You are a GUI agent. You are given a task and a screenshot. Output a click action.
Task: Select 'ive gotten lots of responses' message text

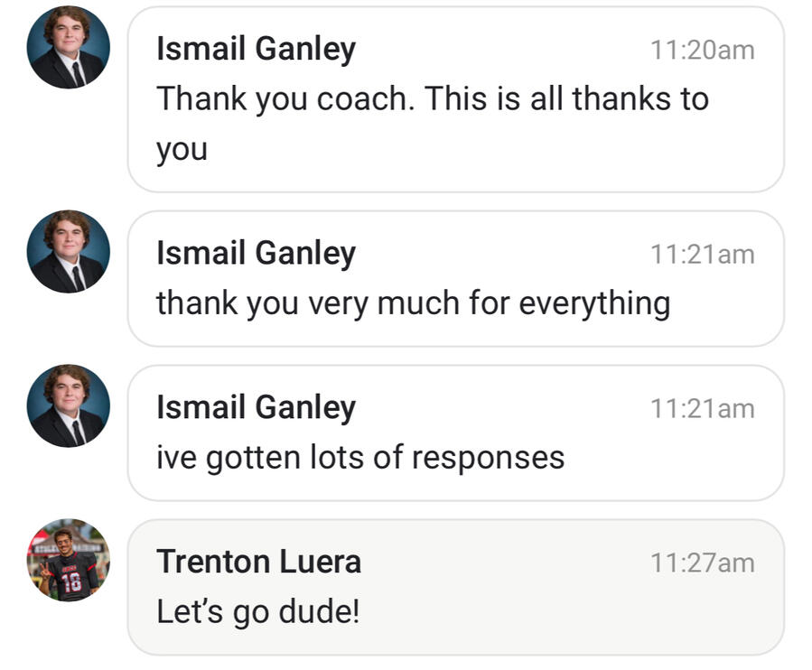click(x=359, y=458)
